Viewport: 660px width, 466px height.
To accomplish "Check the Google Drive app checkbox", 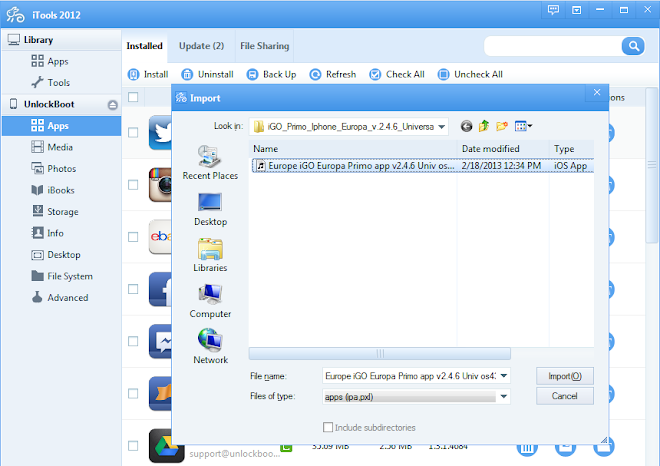I will [x=133, y=446].
